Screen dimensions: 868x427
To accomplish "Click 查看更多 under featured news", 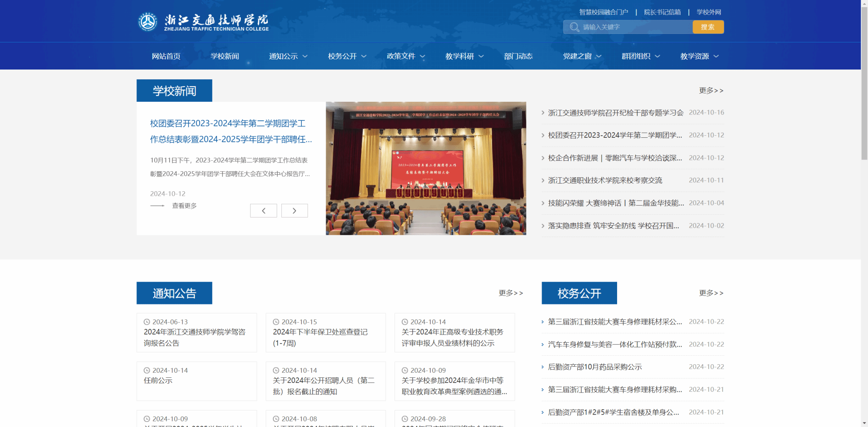I will click(x=184, y=206).
